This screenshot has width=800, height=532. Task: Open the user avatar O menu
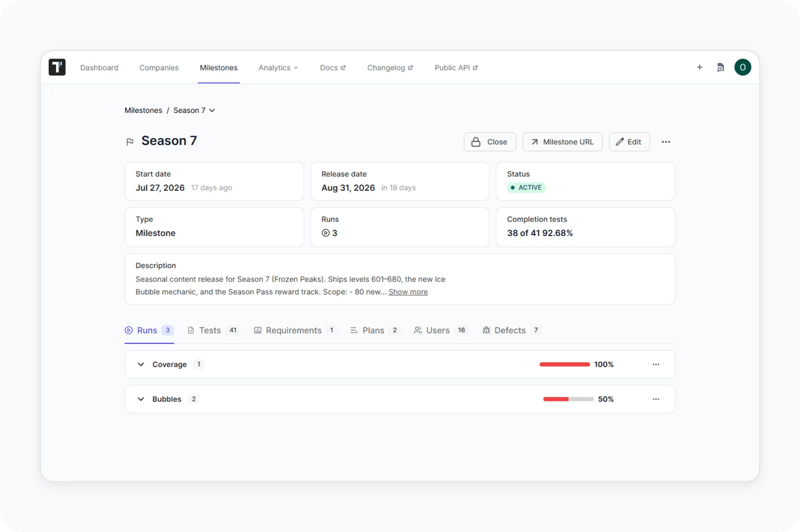click(x=743, y=67)
